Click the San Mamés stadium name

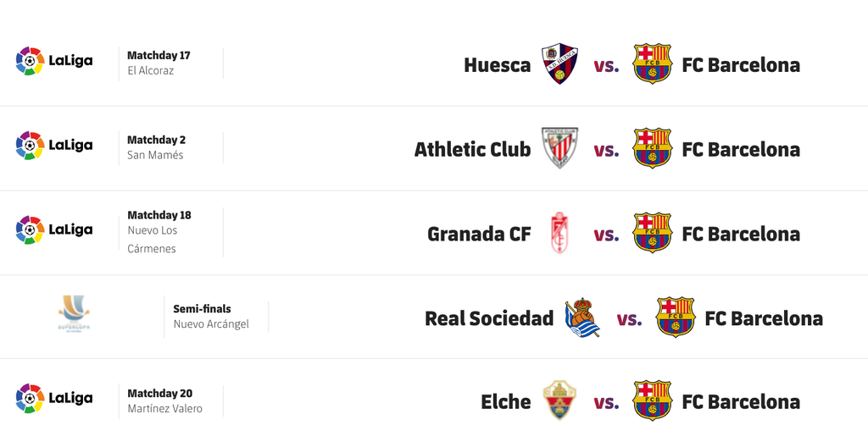[x=155, y=156]
